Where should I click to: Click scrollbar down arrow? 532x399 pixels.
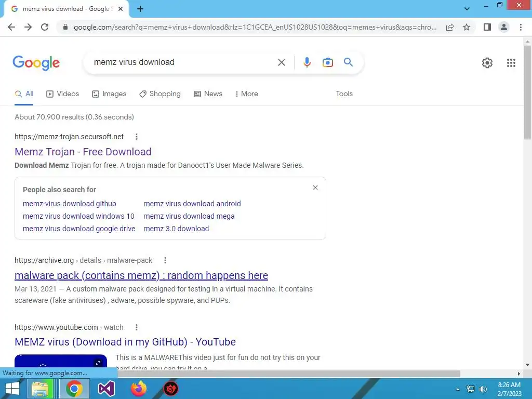pyautogui.click(x=527, y=365)
